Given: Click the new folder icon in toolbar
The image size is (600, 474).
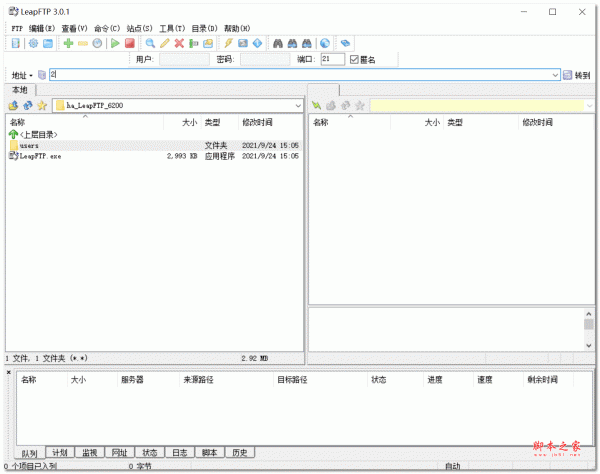Looking at the screenshot, I should pyautogui.click(x=208, y=43).
